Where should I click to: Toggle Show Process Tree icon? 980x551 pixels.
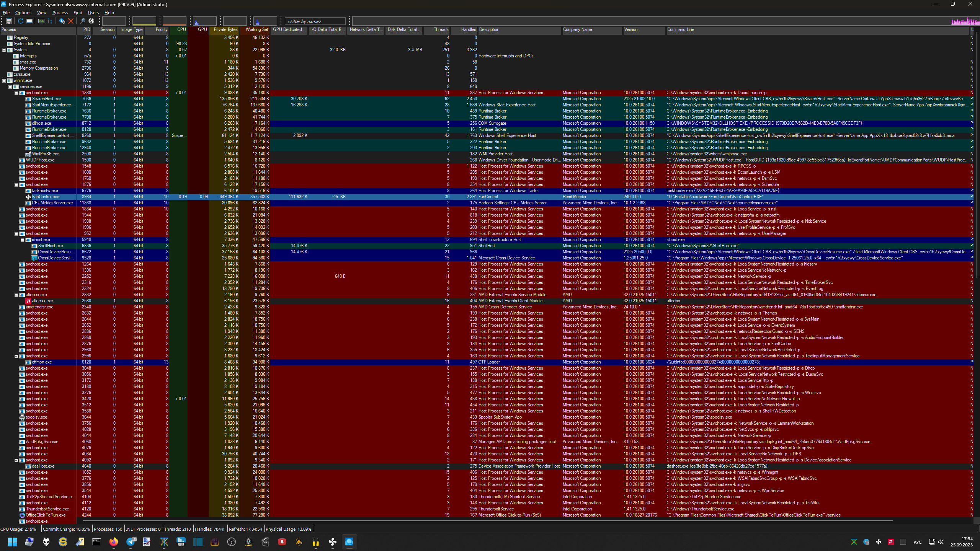pyautogui.click(x=50, y=21)
